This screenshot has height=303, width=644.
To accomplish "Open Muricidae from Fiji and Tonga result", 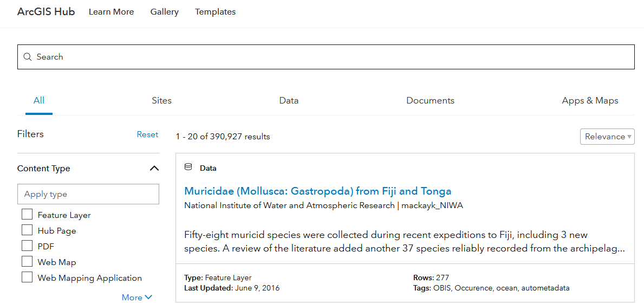I will [x=317, y=191].
